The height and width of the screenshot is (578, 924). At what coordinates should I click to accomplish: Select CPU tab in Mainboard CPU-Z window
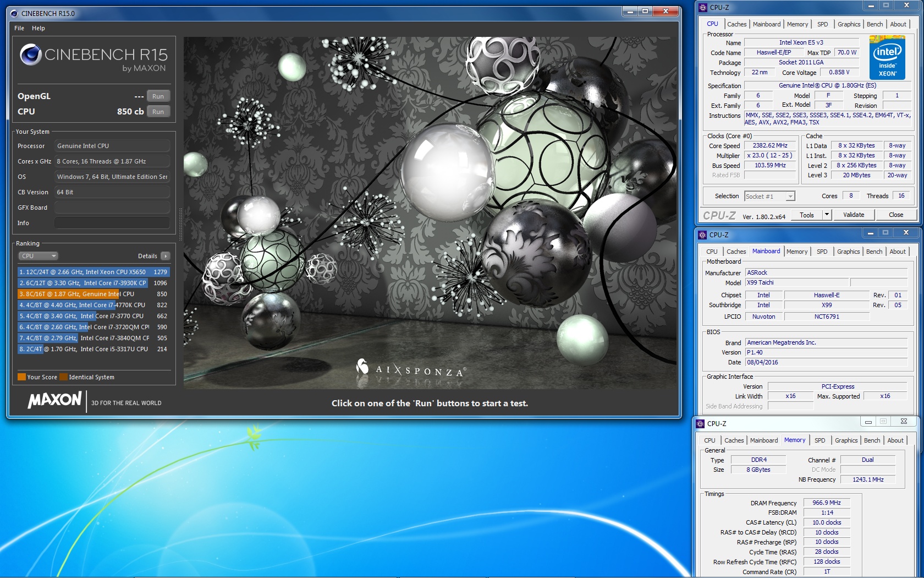click(712, 252)
